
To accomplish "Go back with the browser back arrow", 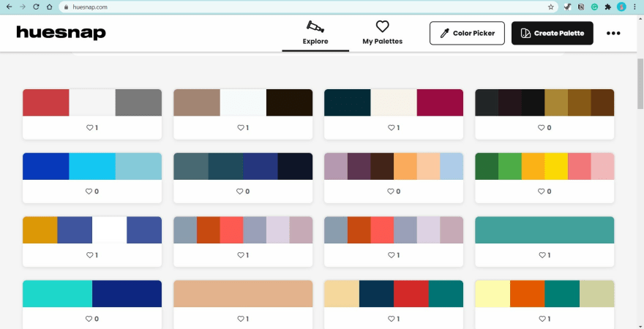I will (x=9, y=7).
